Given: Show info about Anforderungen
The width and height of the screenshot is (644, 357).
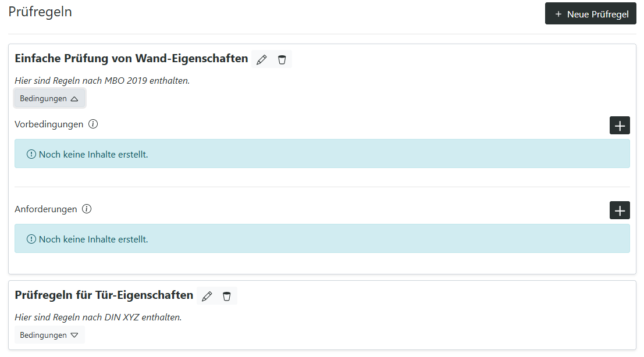Looking at the screenshot, I should (x=87, y=209).
